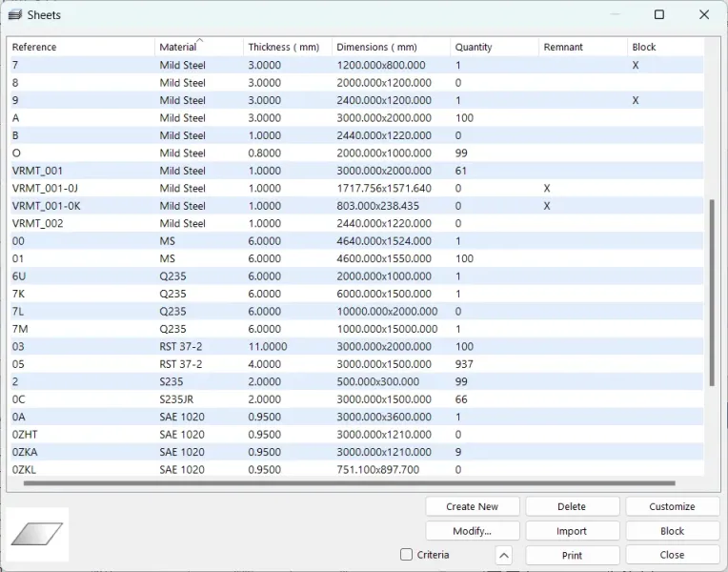Click the sheet preview thumbnail image
The height and width of the screenshot is (572, 728).
(x=37, y=534)
